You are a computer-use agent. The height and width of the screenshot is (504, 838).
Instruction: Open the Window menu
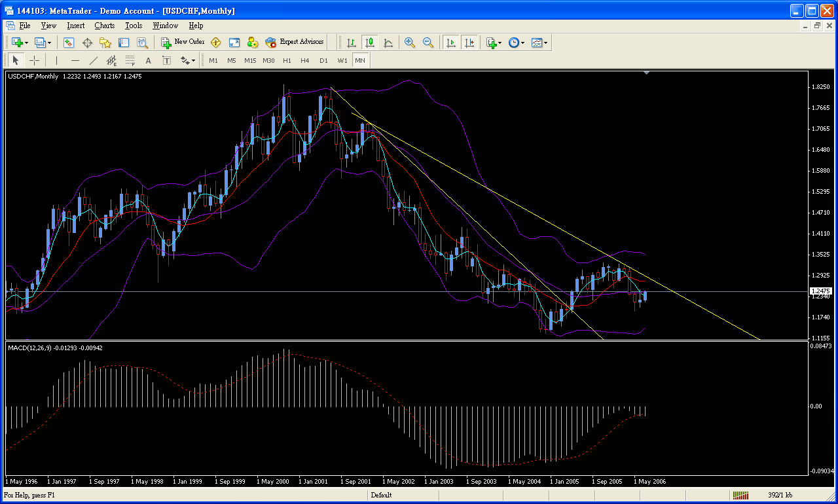point(165,26)
